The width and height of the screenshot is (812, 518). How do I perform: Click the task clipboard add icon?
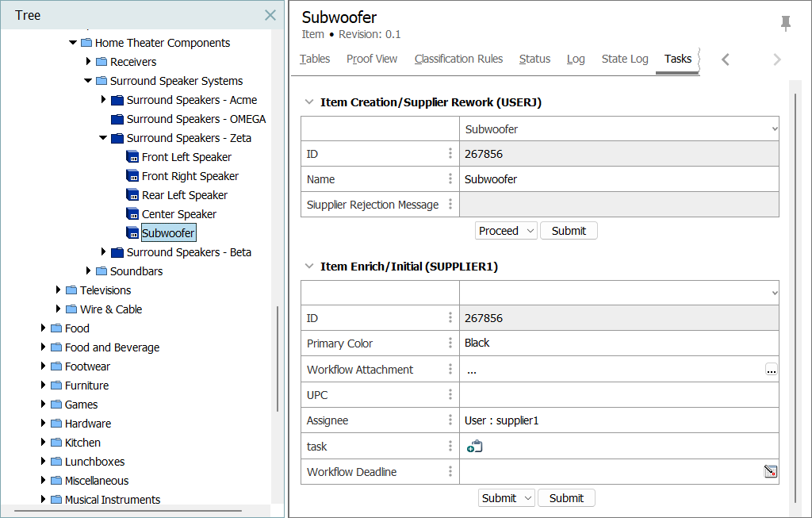[474, 447]
